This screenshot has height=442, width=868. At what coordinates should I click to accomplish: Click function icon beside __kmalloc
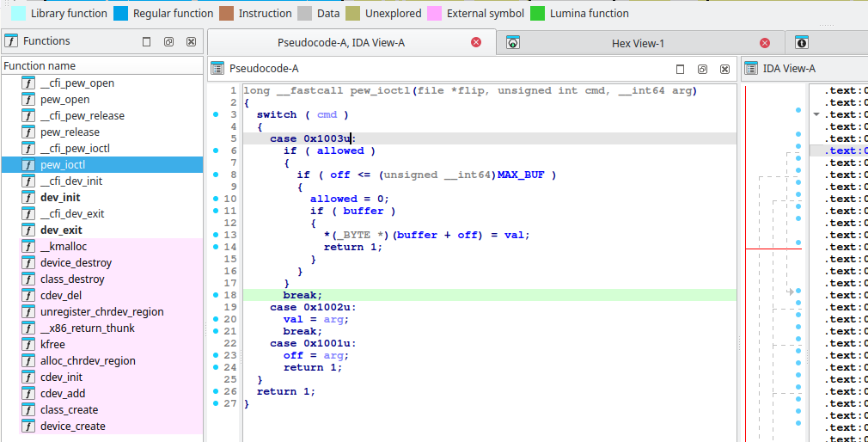tap(28, 247)
